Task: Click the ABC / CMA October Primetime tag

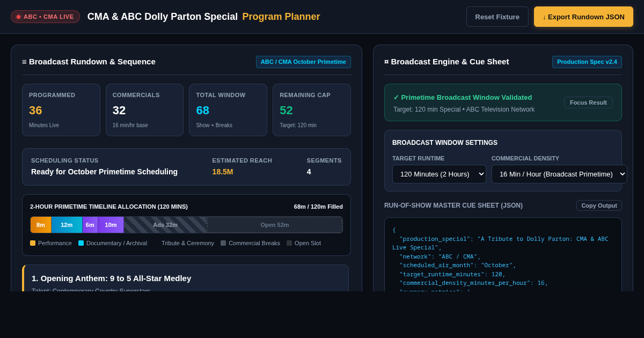Action: coord(303,62)
